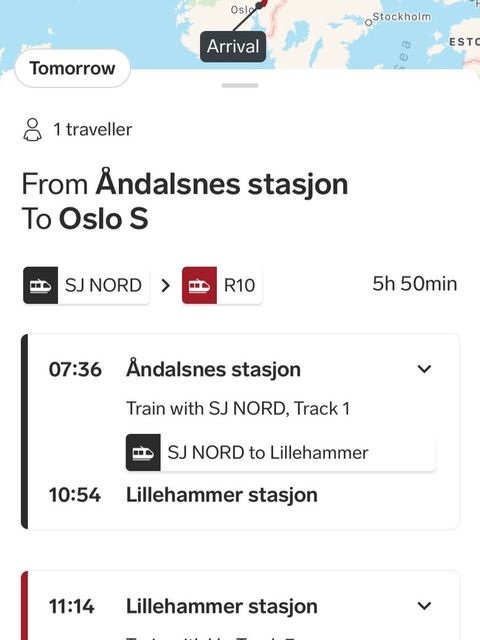Open the Tomorrow date selector
480x640 pixels.
point(73,68)
